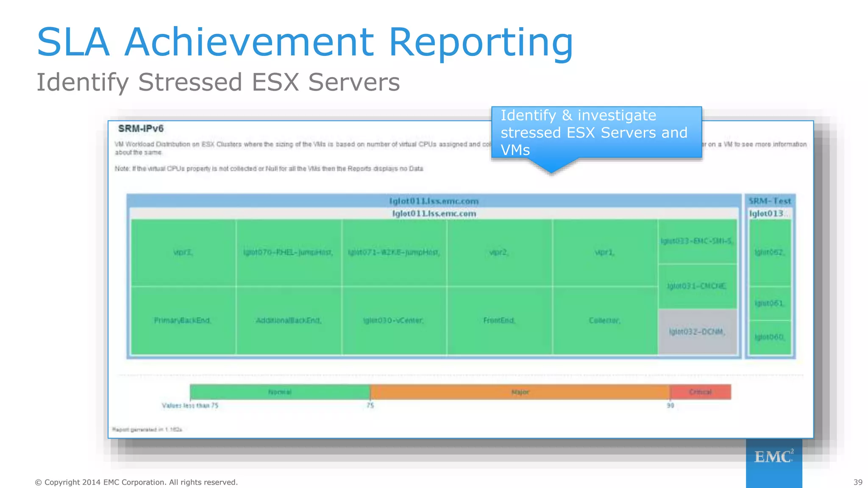Select the lglot031-CMCNE tile
This screenshot has width=868, height=488.
(x=697, y=286)
